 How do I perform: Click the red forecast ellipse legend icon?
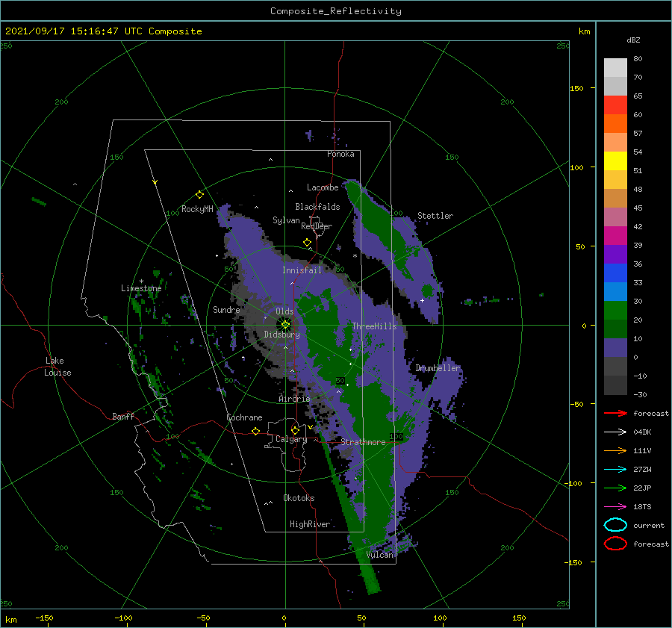[615, 544]
